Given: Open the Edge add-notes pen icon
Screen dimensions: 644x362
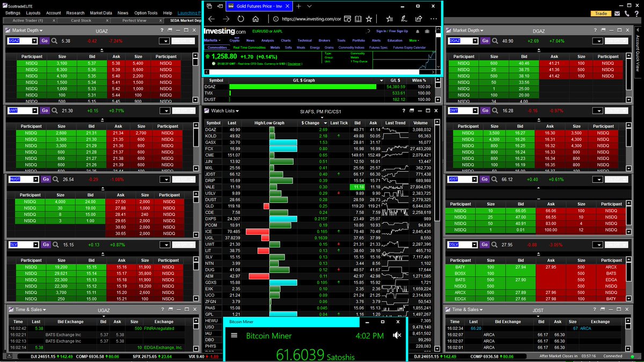Looking at the screenshot, I should pyautogui.click(x=403, y=19).
